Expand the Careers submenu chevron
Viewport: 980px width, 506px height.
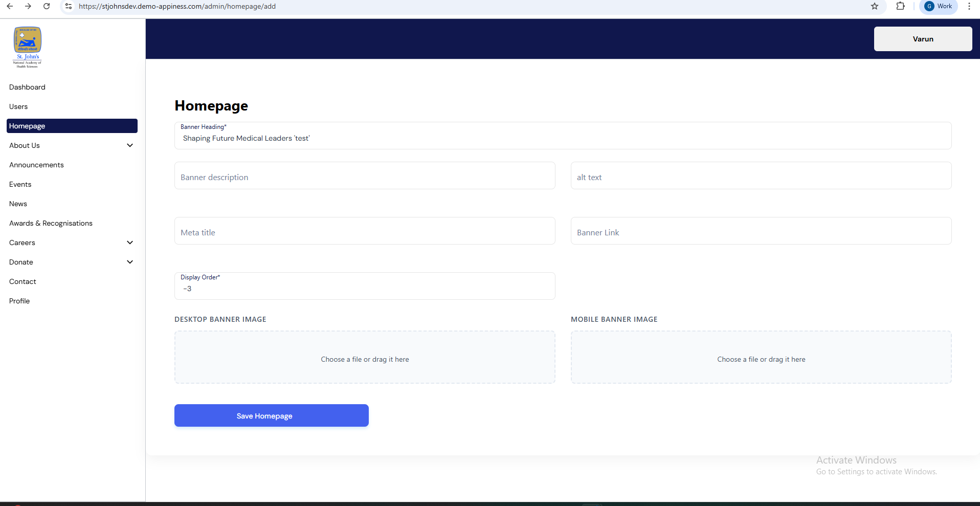pyautogui.click(x=130, y=243)
